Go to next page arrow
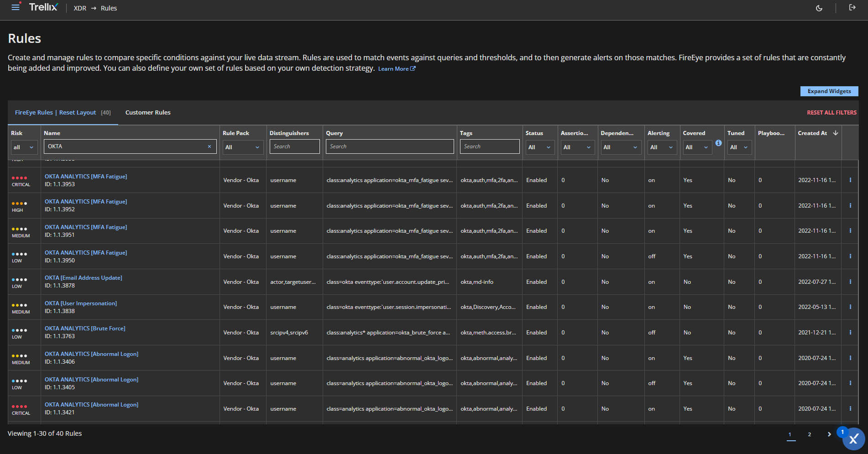The width and height of the screenshot is (868, 454). coord(829,434)
